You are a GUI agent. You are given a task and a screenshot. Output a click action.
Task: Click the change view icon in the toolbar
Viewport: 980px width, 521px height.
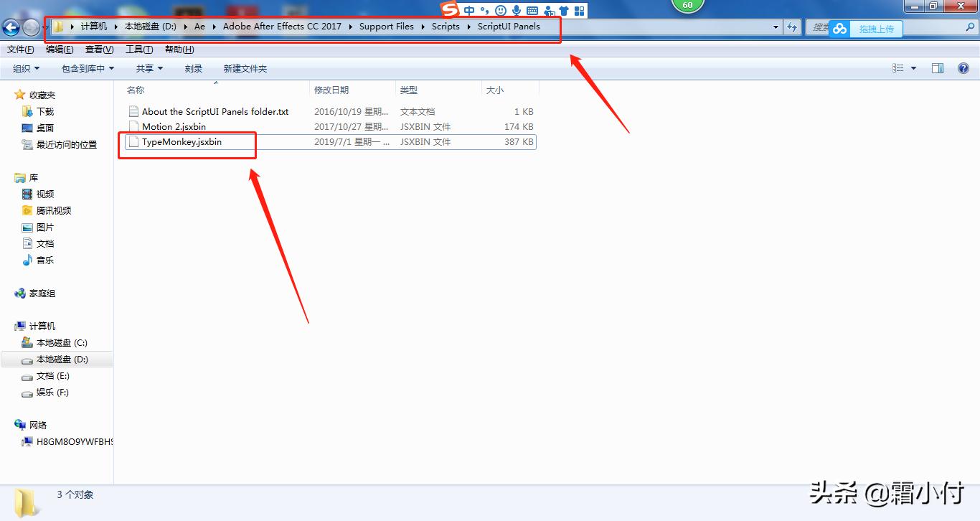point(898,68)
